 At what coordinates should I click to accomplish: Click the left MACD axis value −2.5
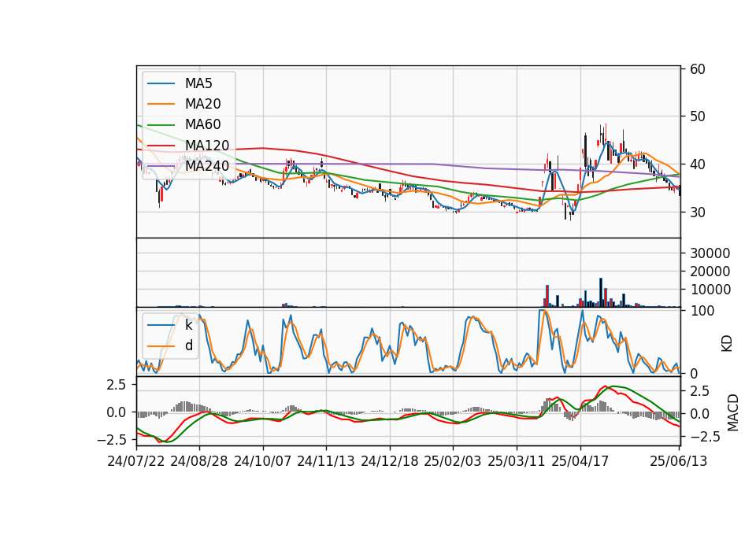pos(111,440)
